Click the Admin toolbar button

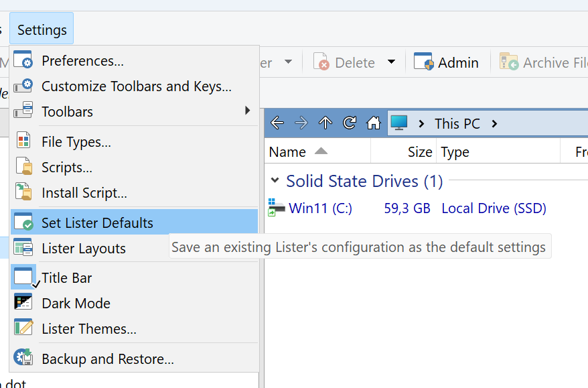click(x=446, y=62)
